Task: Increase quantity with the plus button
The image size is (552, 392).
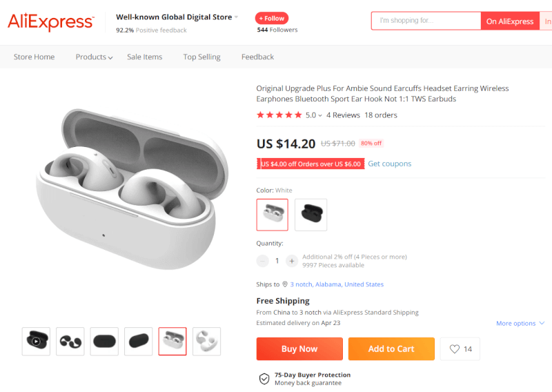Action: click(292, 261)
